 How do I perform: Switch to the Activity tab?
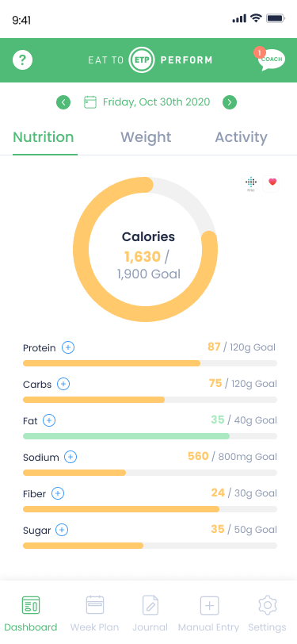pos(242,137)
